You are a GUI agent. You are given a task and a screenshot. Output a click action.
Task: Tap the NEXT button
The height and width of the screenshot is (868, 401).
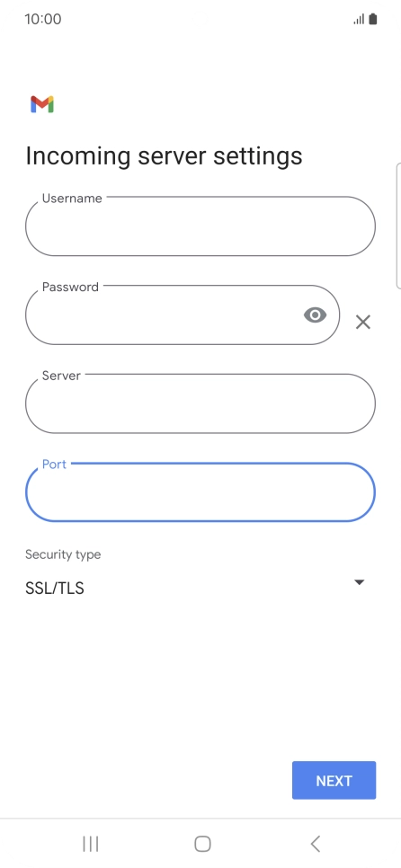pos(334,781)
